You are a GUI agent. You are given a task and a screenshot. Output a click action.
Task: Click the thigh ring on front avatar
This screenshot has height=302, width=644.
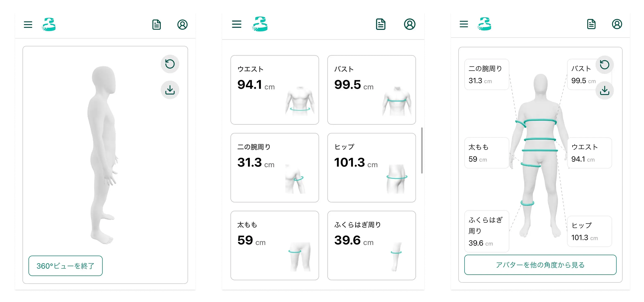point(531,165)
